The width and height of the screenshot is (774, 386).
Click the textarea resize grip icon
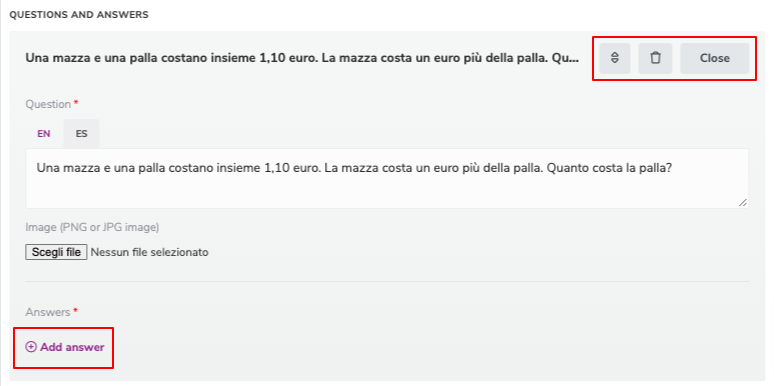click(742, 202)
